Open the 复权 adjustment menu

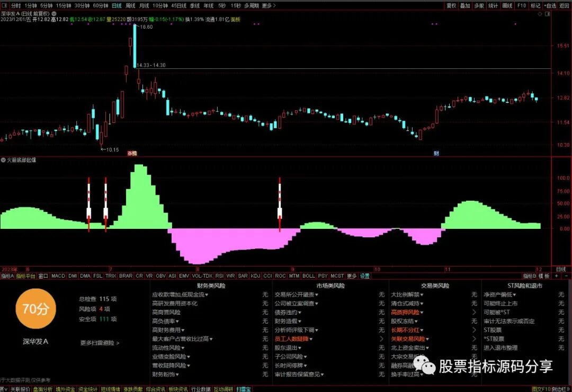[451, 6]
